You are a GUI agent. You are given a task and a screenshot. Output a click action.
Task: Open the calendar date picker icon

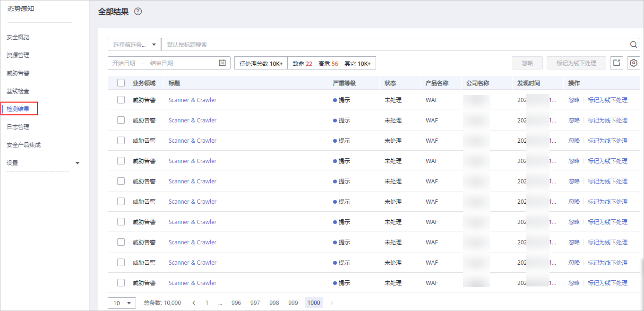tap(223, 63)
